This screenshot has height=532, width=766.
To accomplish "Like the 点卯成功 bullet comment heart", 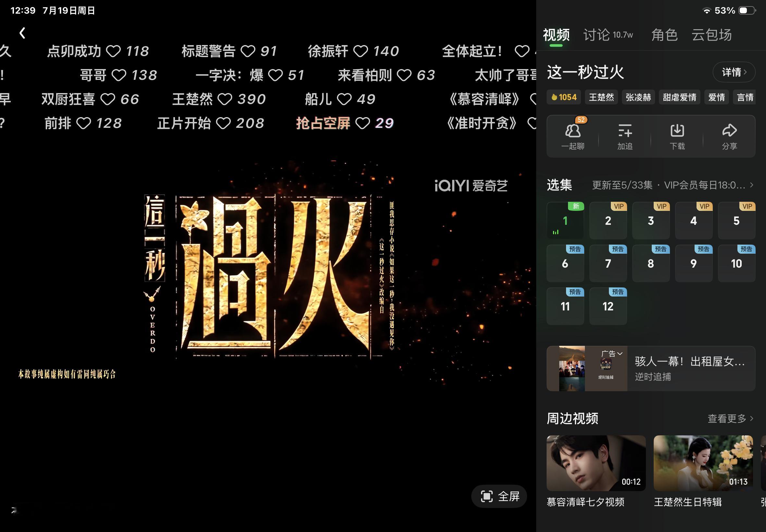I will (x=113, y=51).
